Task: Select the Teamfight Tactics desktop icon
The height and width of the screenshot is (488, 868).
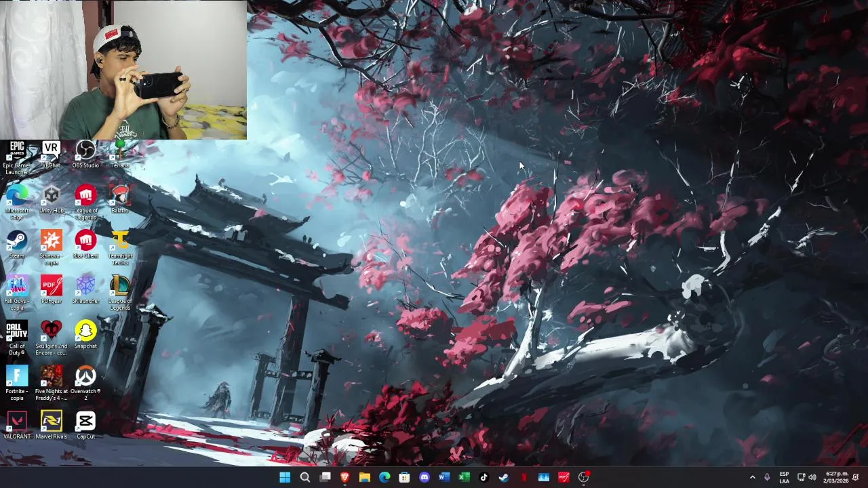Action: point(120,248)
